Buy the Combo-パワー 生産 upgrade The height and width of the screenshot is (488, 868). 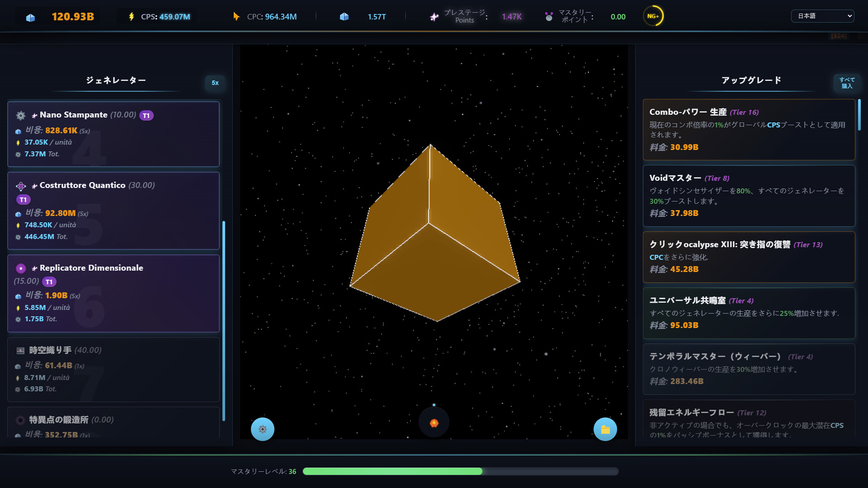pos(749,130)
